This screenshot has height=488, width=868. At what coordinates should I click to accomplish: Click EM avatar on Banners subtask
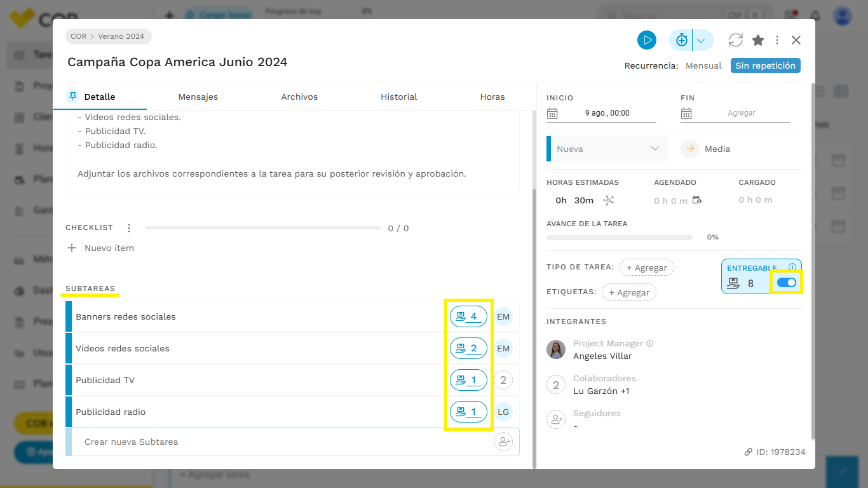(503, 316)
